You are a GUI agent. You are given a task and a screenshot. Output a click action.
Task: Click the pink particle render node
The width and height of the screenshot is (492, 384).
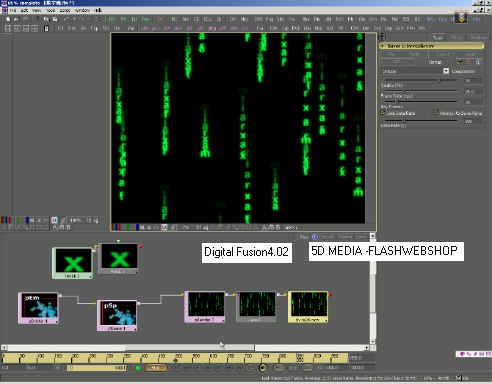[205, 307]
